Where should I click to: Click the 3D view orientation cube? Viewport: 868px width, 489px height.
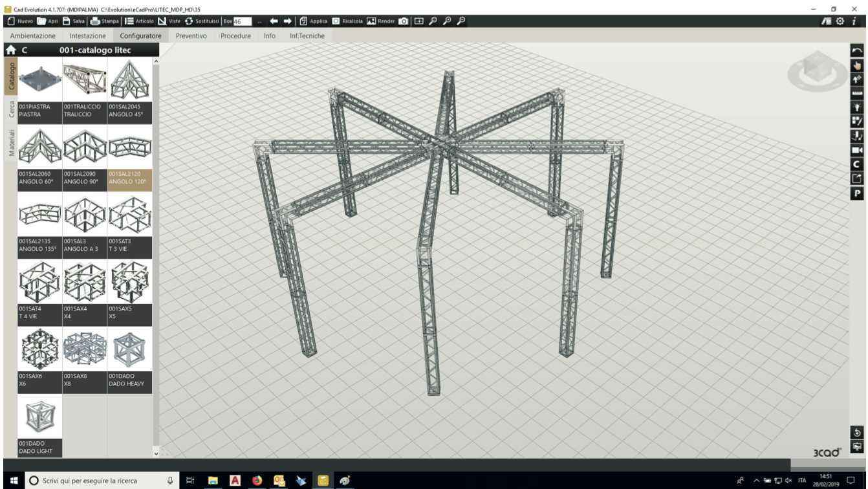click(818, 70)
